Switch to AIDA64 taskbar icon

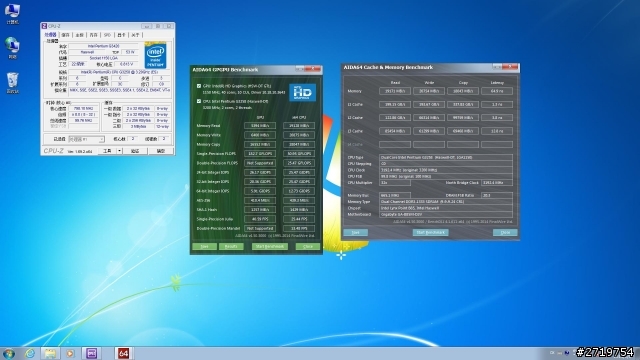coord(123,353)
